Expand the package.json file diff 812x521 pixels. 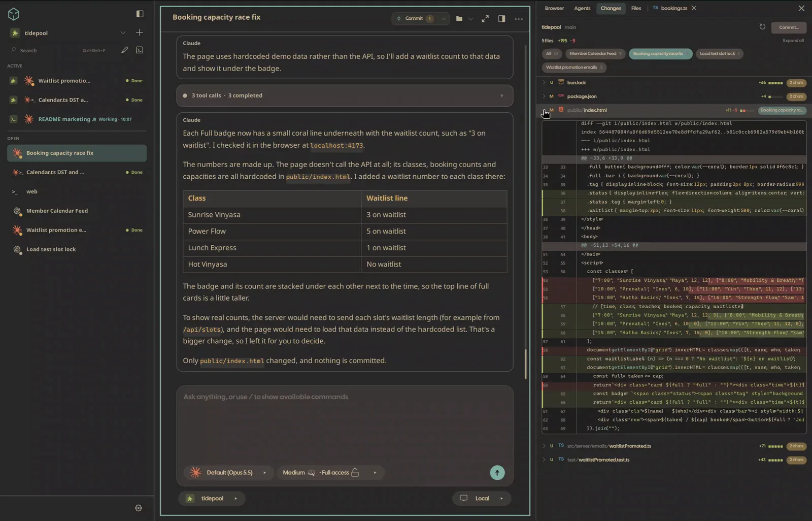tap(544, 96)
